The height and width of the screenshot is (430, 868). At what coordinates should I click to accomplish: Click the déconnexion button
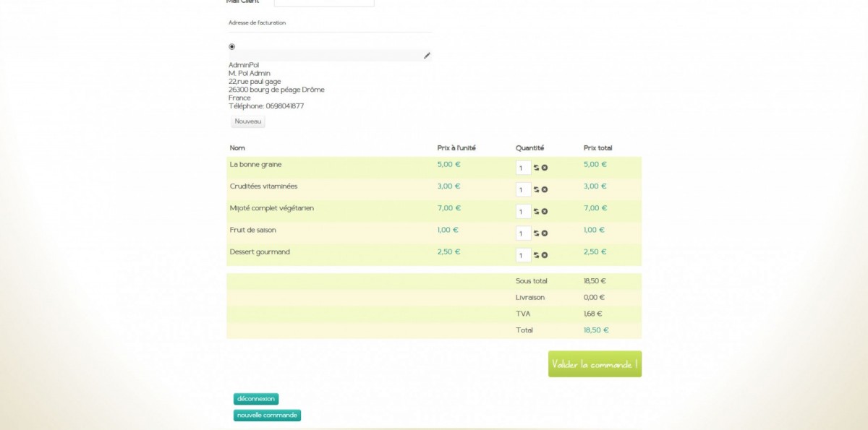[256, 399]
